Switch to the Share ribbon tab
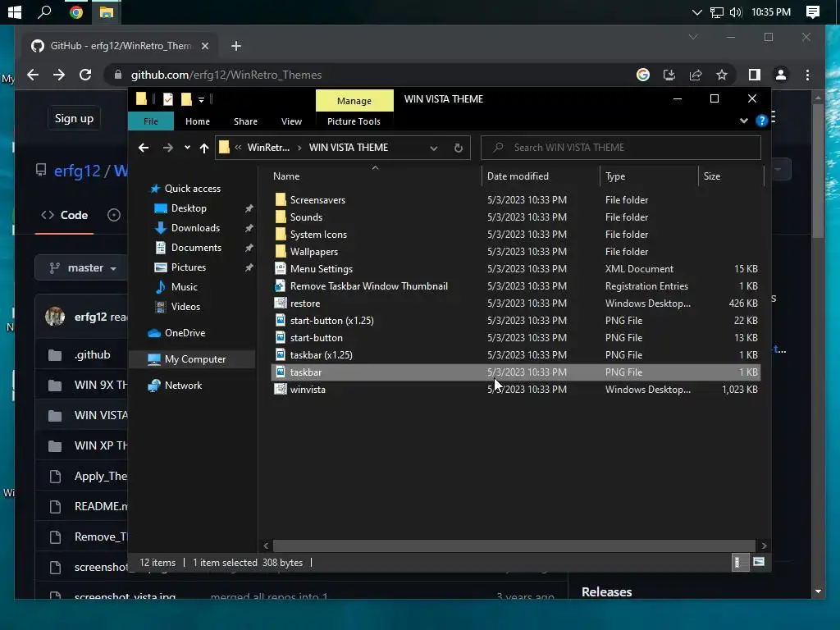Screen dimensions: 840x630 coord(245,121)
